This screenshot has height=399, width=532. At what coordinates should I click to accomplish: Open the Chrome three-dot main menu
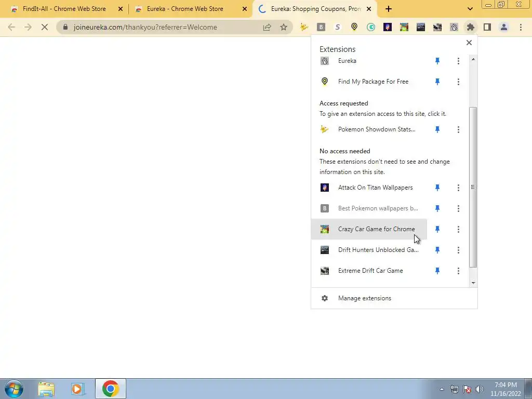[x=521, y=27]
